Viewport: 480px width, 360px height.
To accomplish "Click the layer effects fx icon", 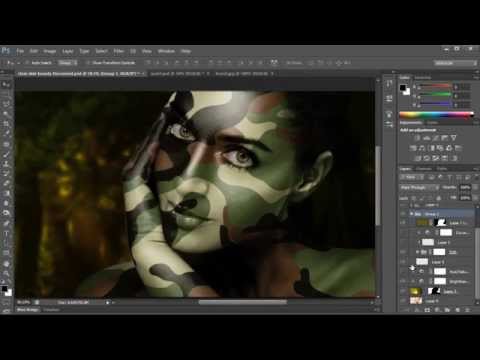I will (x=417, y=310).
